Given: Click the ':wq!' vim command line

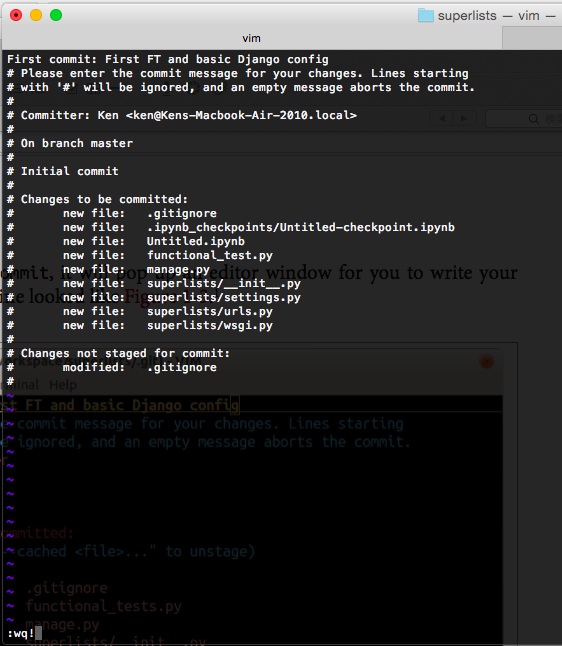Looking at the screenshot, I should 25,633.
